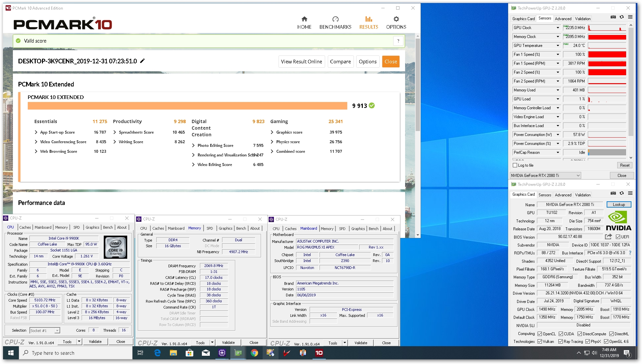The width and height of the screenshot is (642, 364).
Task: Open the GPU Temperature sensor dropdown
Action: click(558, 46)
